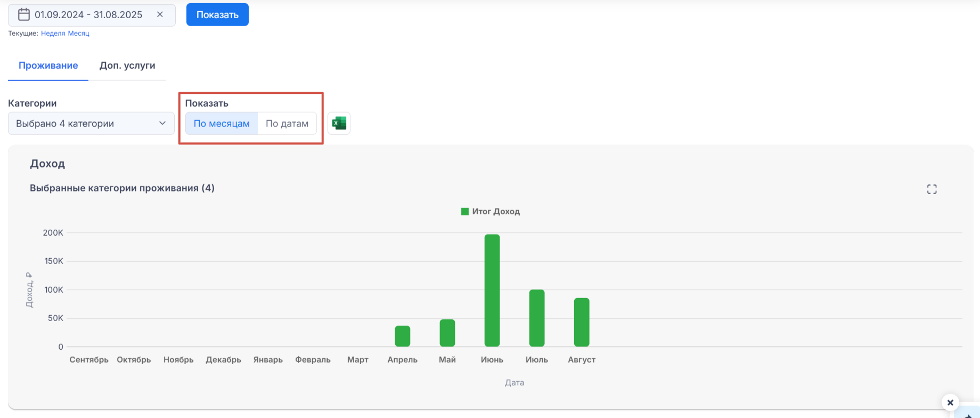The width and height of the screenshot is (980, 418).
Task: Export report via Excel icon
Action: click(x=339, y=124)
